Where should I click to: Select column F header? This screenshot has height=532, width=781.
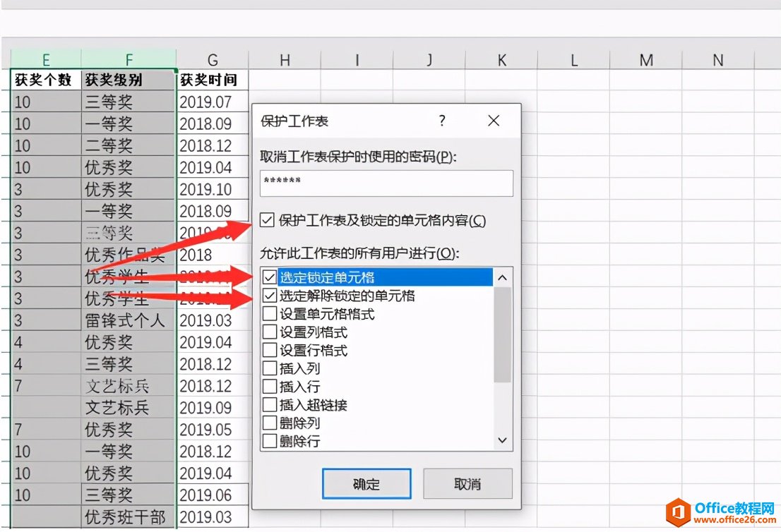(129, 59)
